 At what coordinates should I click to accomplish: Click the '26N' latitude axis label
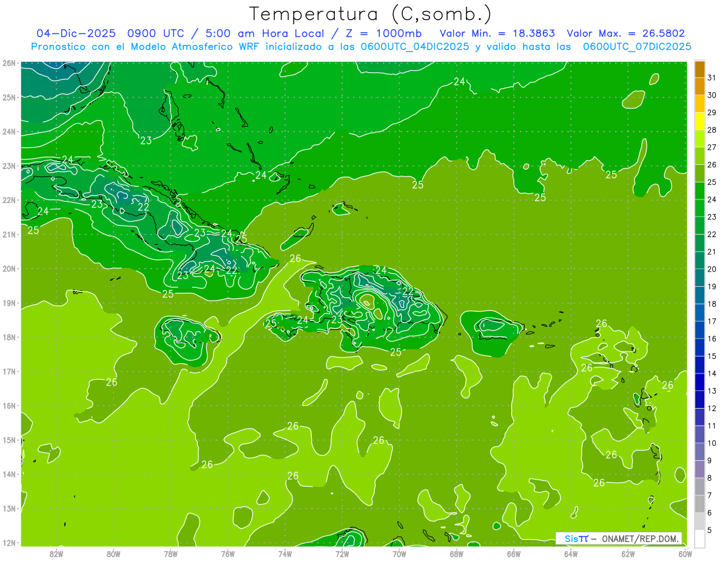pyautogui.click(x=9, y=63)
